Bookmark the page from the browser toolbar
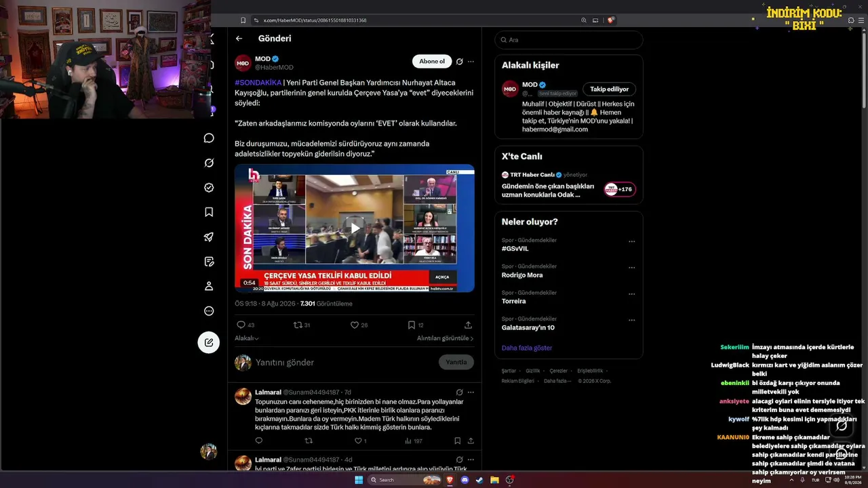 click(x=243, y=20)
